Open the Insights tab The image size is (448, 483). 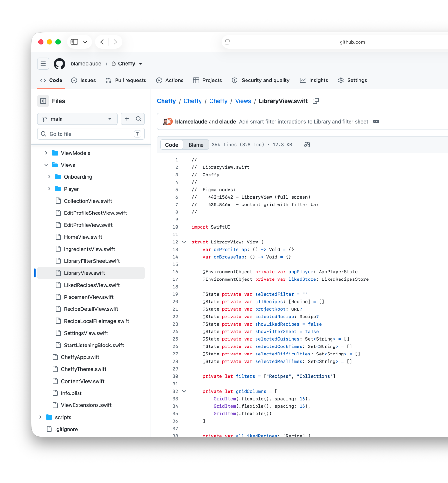(x=314, y=80)
